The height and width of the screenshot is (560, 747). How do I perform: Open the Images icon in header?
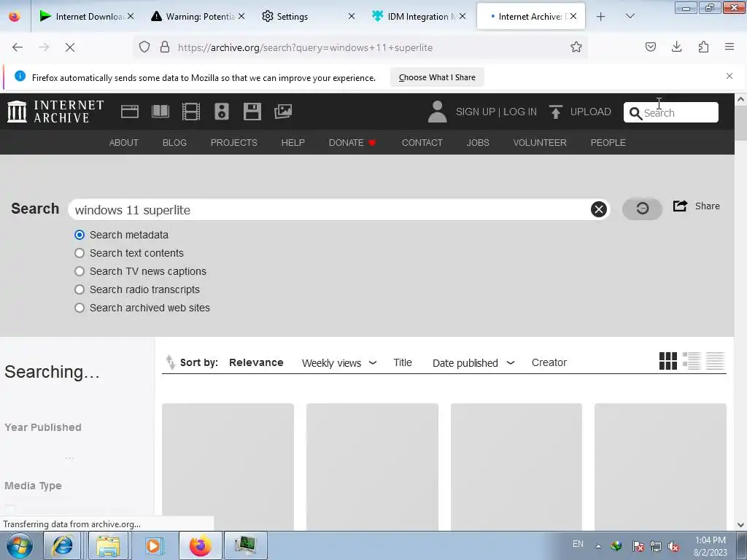(x=283, y=112)
